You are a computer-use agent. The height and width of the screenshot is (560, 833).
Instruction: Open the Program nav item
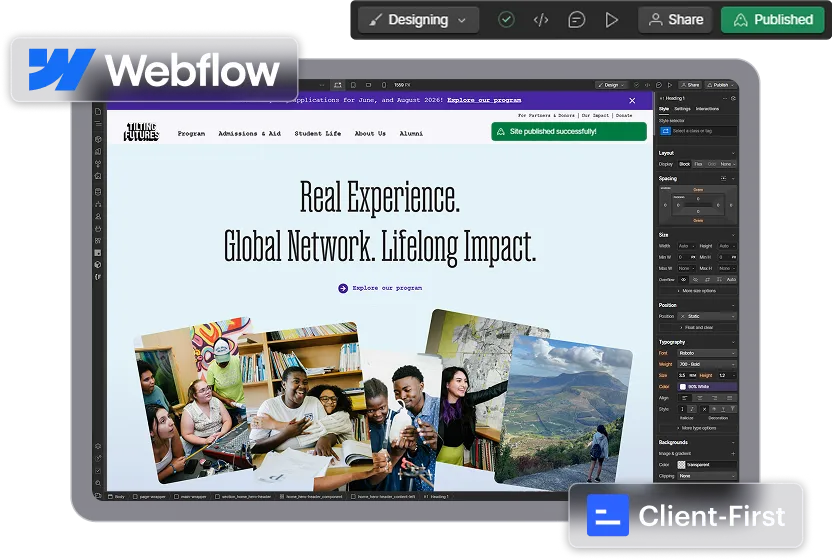coord(191,134)
